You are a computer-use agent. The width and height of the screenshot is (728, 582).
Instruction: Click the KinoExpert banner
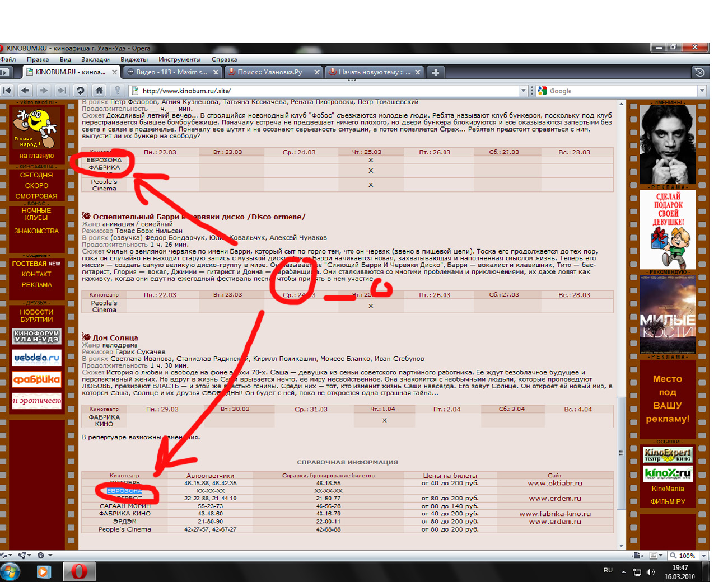click(x=668, y=454)
